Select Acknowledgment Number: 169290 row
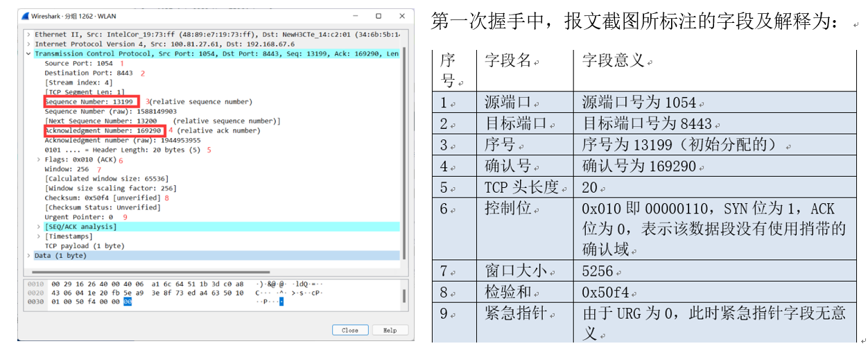 tap(103, 130)
